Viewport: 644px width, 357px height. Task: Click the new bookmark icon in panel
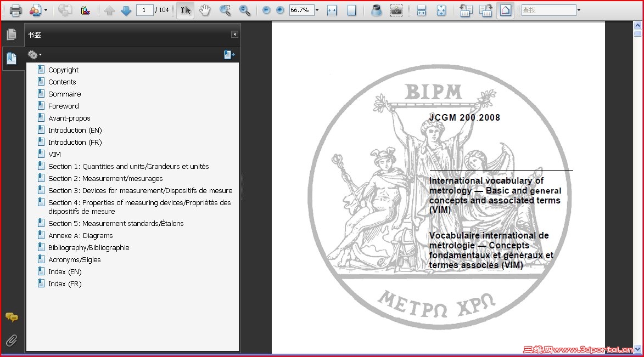[x=229, y=55]
